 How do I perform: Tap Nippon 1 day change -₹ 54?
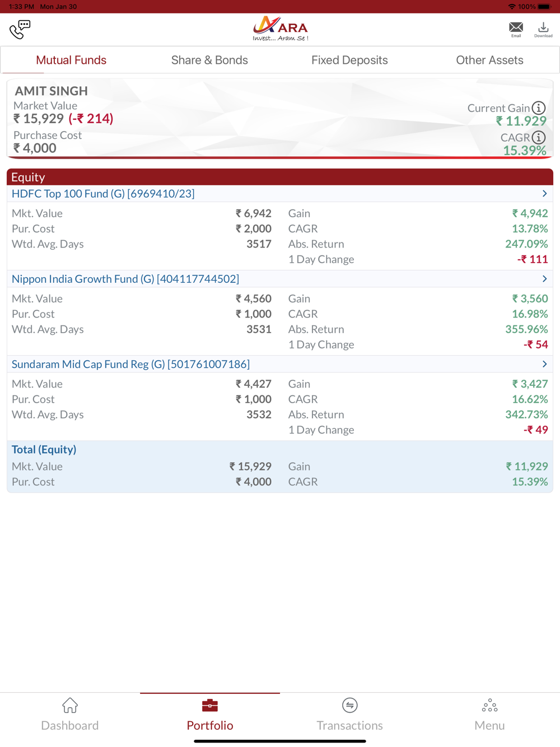tap(535, 344)
